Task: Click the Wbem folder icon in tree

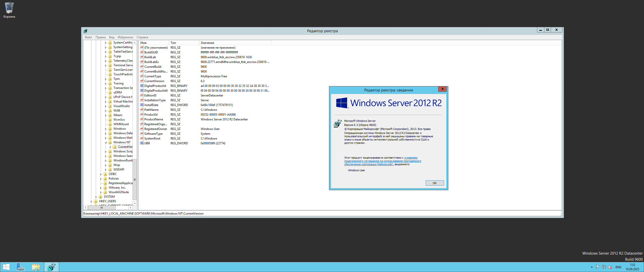Action: [110, 115]
